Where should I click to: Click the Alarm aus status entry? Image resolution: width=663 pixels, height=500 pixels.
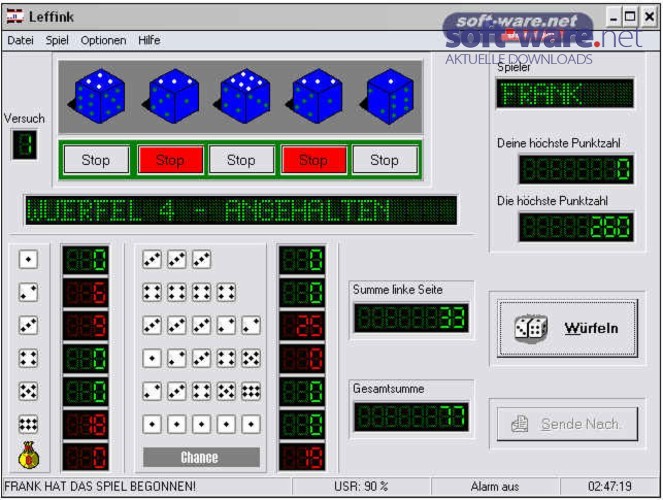(x=495, y=486)
